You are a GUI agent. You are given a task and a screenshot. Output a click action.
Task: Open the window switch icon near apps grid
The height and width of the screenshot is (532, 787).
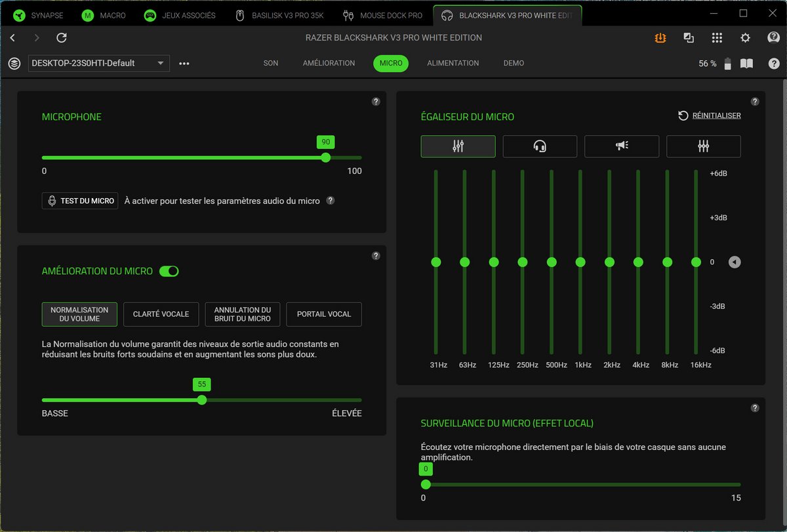point(689,38)
